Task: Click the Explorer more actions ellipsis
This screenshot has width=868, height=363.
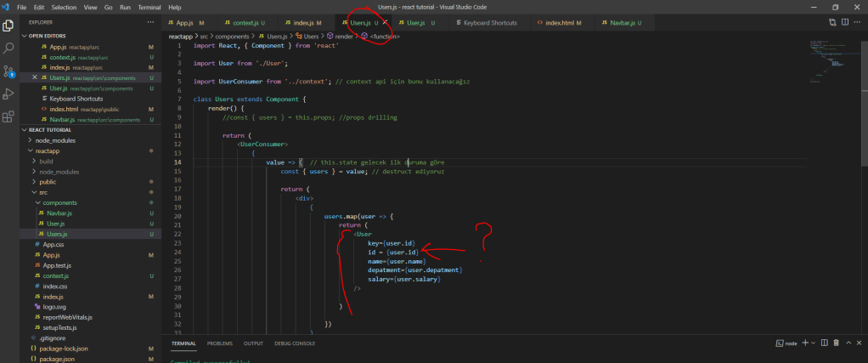Action: (x=151, y=22)
